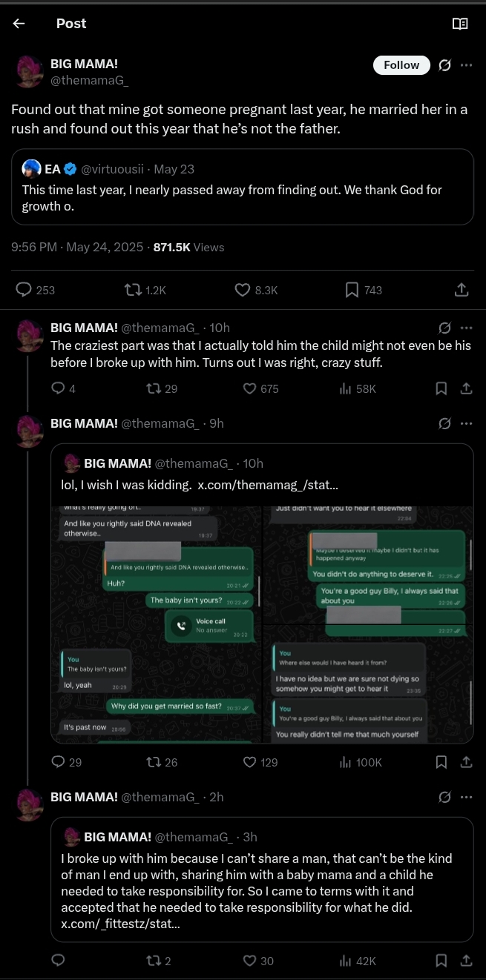Open reader view book icon
Viewport: 486px width, 980px height.
[460, 24]
